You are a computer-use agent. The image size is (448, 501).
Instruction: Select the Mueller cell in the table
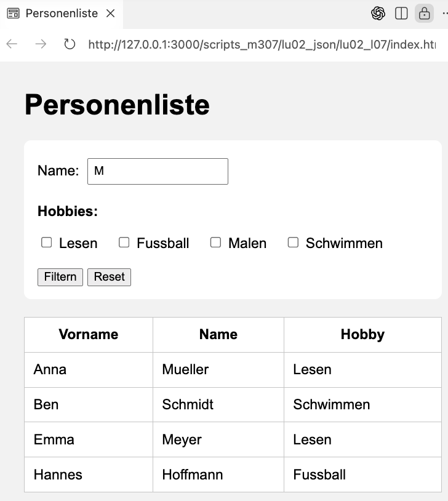(185, 369)
